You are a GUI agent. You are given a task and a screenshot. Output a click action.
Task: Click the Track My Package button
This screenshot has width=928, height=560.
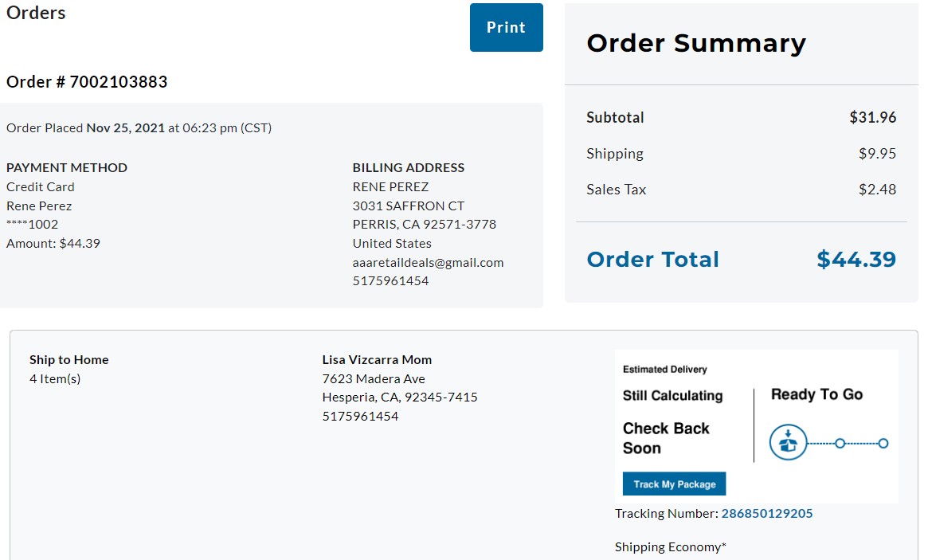[674, 484]
